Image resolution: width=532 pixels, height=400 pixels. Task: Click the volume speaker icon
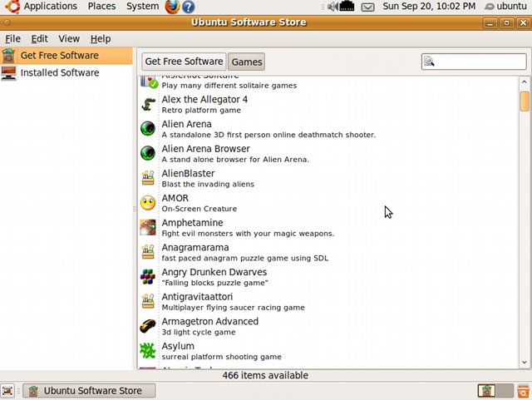(x=332, y=7)
